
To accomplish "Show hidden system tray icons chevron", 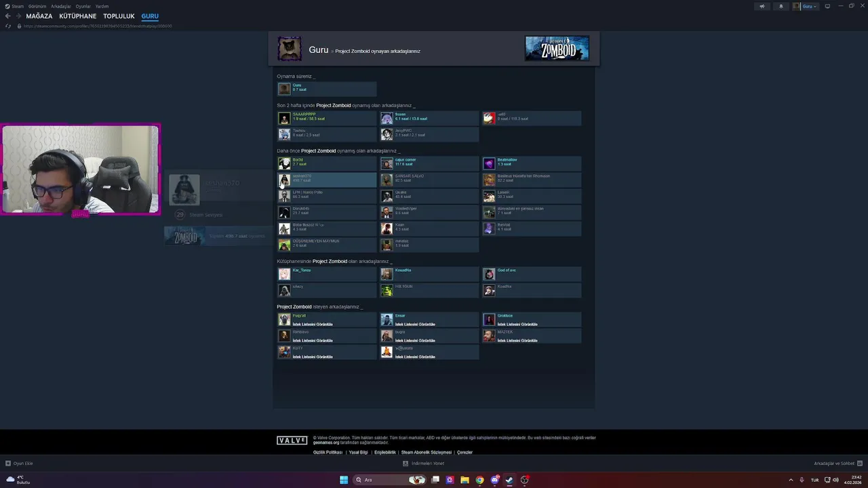I will click(791, 480).
